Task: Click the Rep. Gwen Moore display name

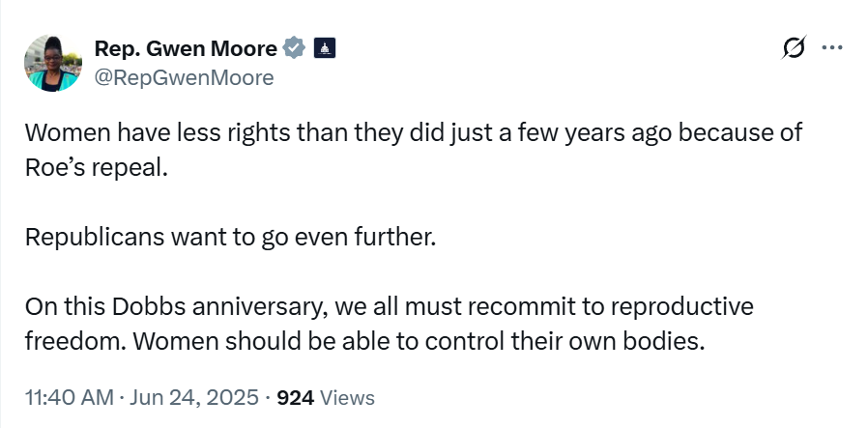Action: [186, 48]
